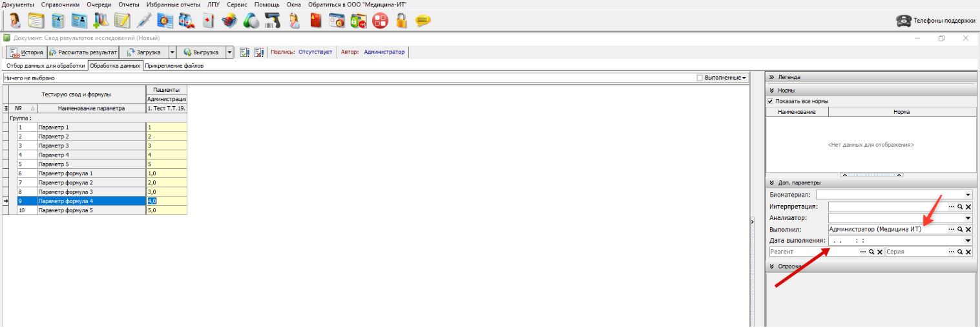Collapse the Нормы panel
Screen dimensions: 980x328
772,91
